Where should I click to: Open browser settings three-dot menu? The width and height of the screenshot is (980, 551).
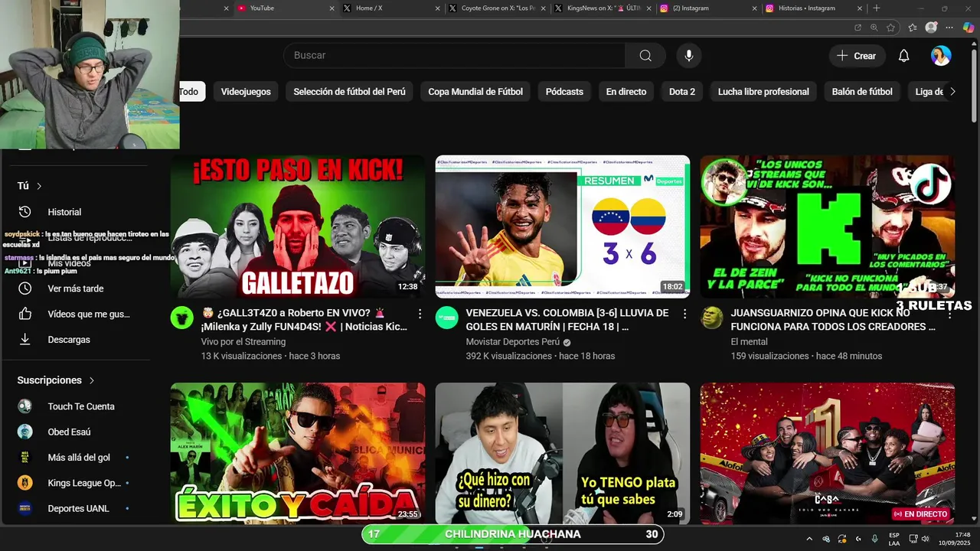click(950, 28)
